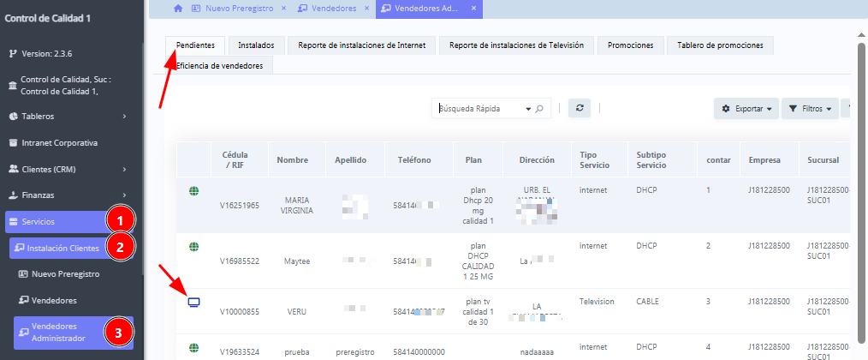Open the Promociones tab

pos(630,45)
